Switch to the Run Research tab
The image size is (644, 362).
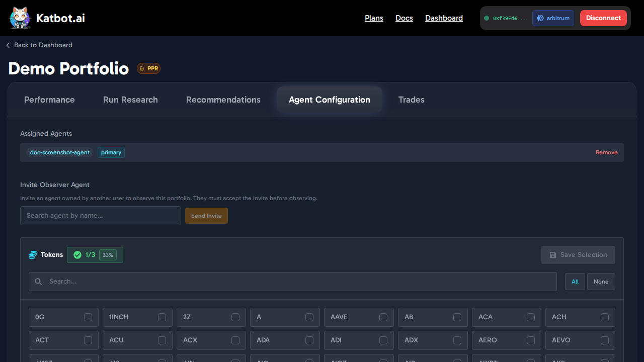coord(130,100)
